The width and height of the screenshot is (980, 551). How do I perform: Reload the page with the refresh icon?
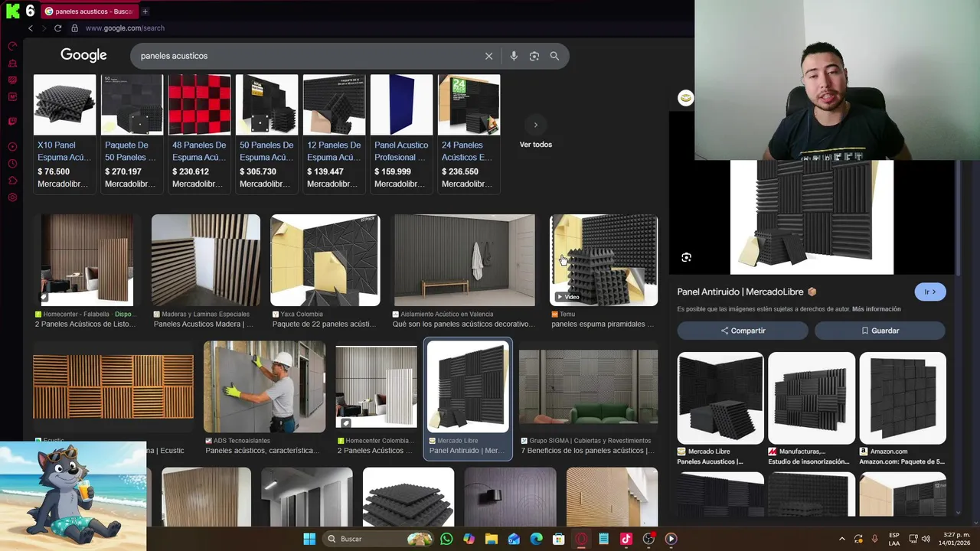tap(57, 28)
